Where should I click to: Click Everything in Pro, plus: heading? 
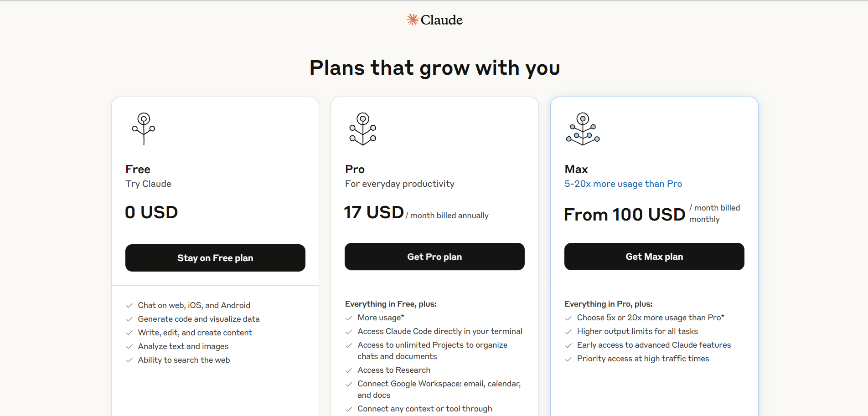click(608, 304)
